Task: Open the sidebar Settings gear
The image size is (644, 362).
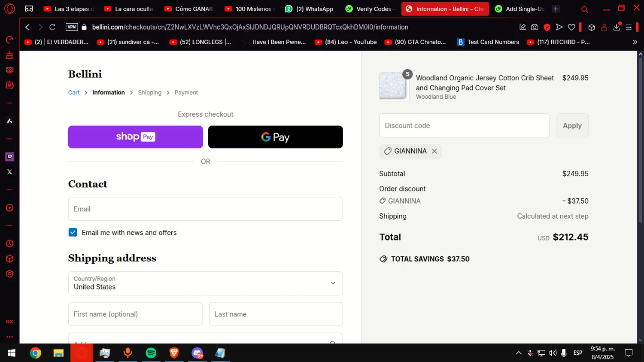Action: [x=9, y=274]
